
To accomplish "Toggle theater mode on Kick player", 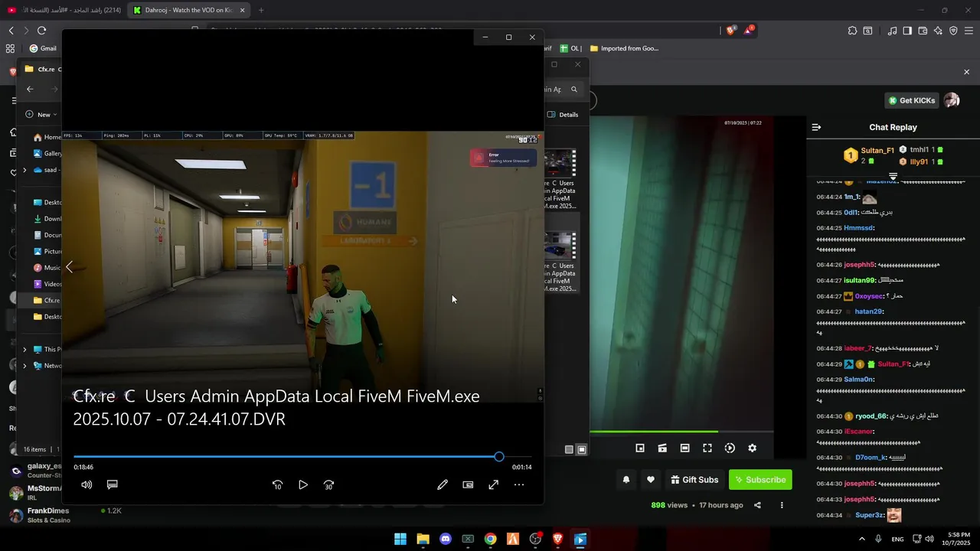I will (x=685, y=448).
